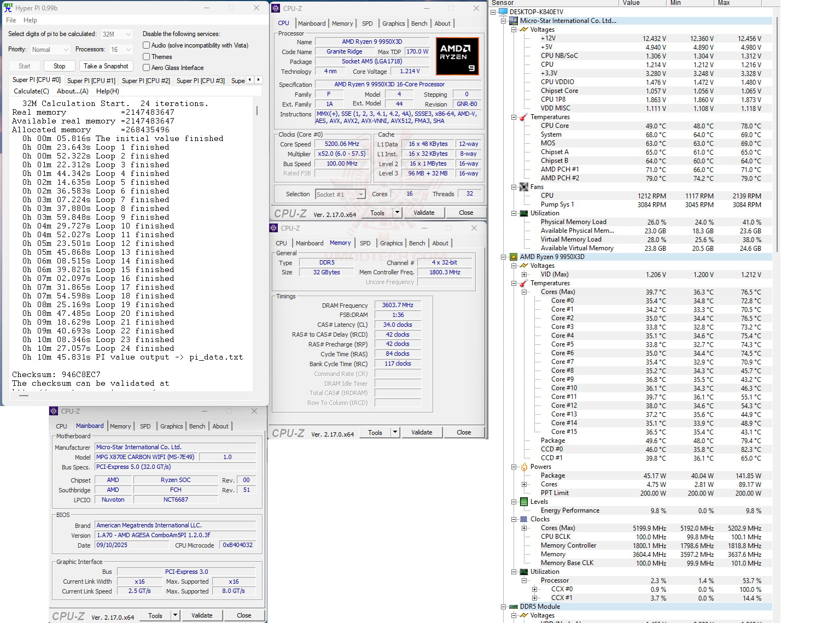Click the Hyper PI output vertical scrollbar
The image size is (840, 623).
click(x=257, y=111)
